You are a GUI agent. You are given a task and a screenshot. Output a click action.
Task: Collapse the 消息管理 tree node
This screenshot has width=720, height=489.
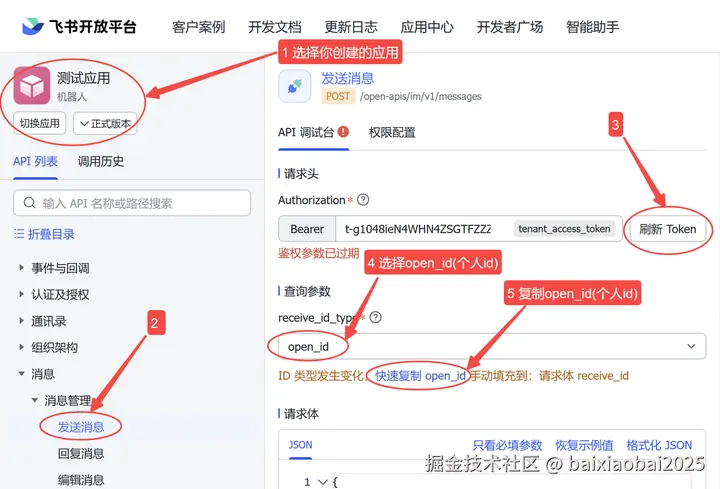point(34,400)
